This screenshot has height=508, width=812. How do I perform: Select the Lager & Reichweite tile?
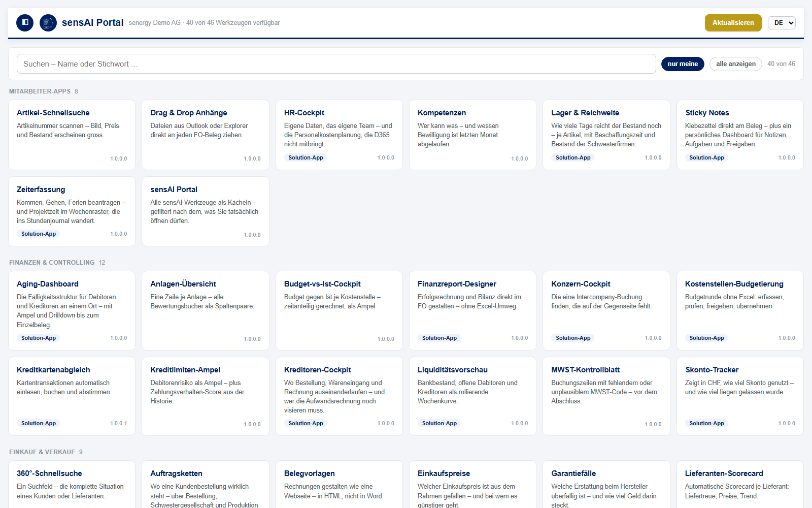[606, 135]
